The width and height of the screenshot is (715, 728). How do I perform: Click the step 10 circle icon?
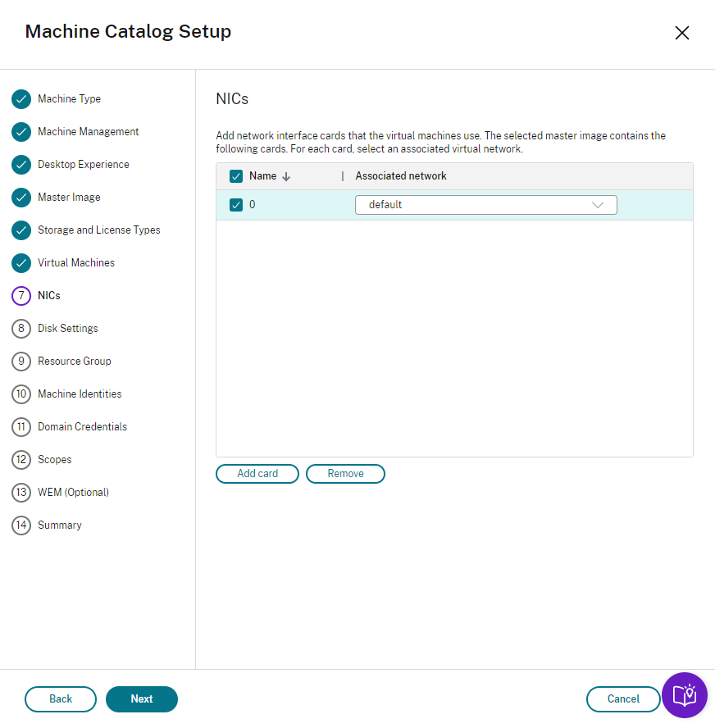21,394
